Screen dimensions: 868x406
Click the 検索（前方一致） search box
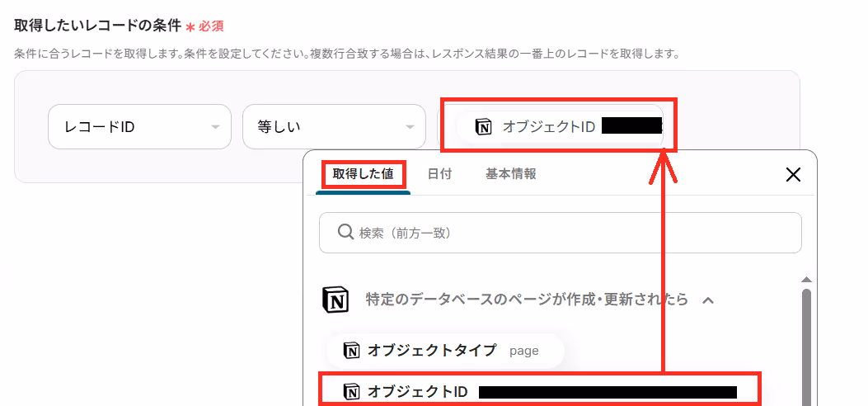coord(561,233)
